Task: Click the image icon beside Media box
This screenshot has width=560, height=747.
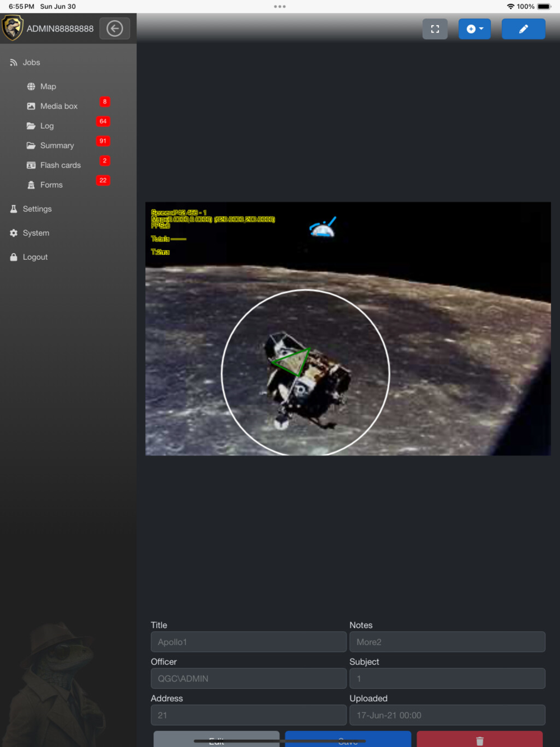Action: (31, 106)
